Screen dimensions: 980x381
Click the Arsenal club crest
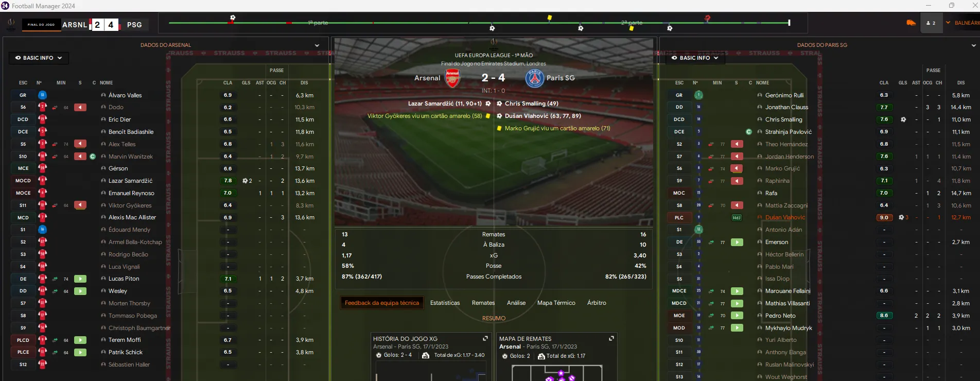click(452, 78)
